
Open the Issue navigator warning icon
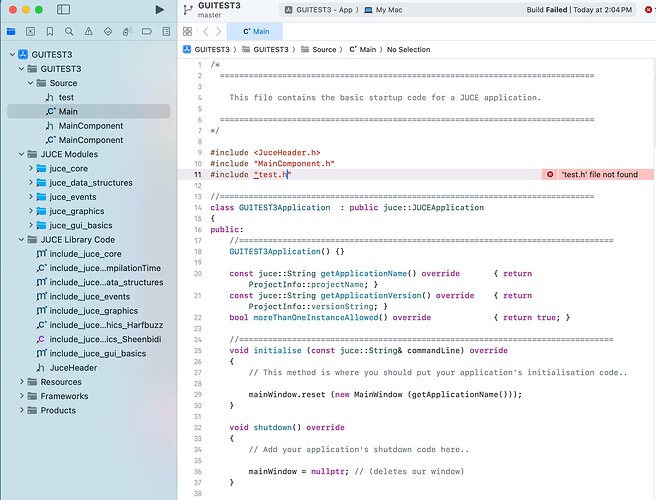[x=88, y=31]
